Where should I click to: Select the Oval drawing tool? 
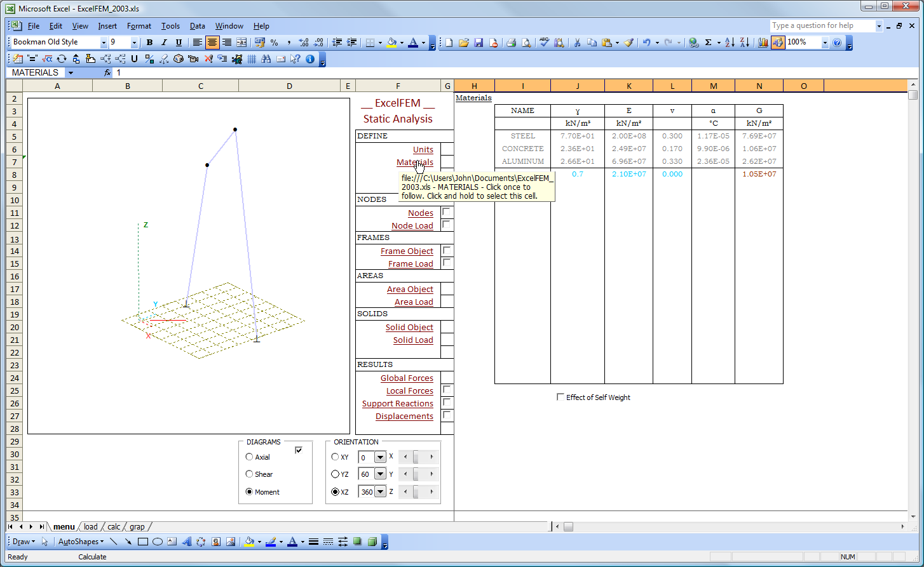158,542
